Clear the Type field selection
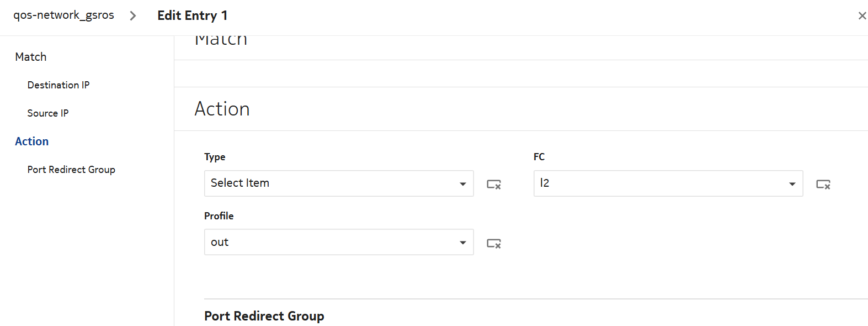This screenshot has height=326, width=868. coord(493,184)
